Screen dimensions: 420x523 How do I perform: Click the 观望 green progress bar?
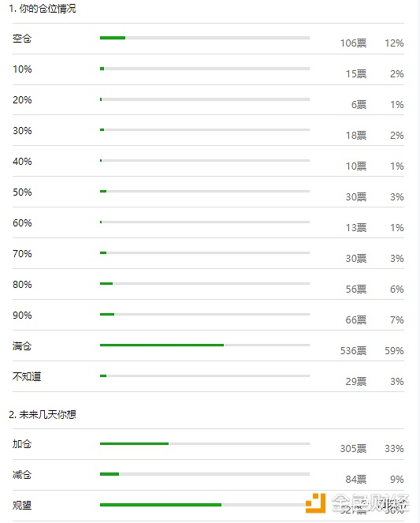coord(161,505)
